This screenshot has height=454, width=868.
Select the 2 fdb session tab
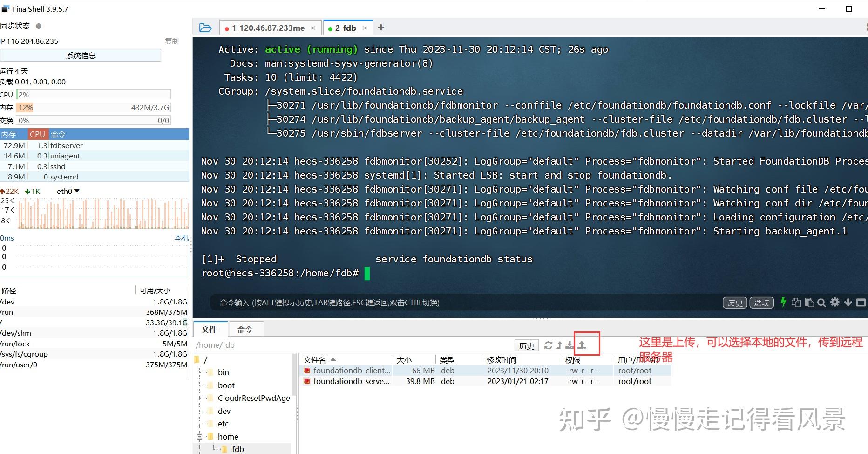point(347,28)
